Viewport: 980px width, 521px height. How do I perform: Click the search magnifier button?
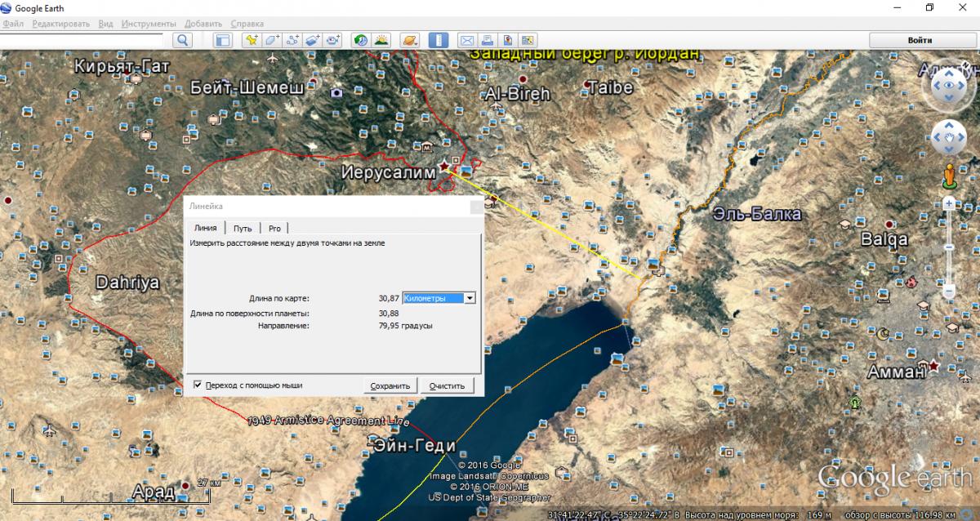coord(182,40)
